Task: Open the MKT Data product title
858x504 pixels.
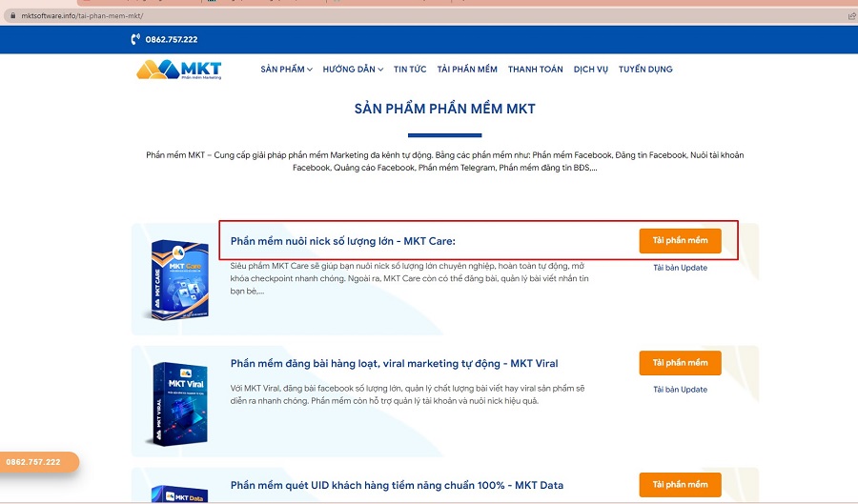Action: (397, 485)
